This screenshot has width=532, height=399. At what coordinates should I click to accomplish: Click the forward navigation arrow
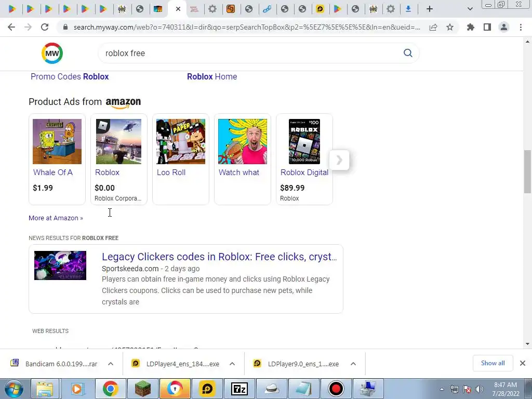point(28,27)
